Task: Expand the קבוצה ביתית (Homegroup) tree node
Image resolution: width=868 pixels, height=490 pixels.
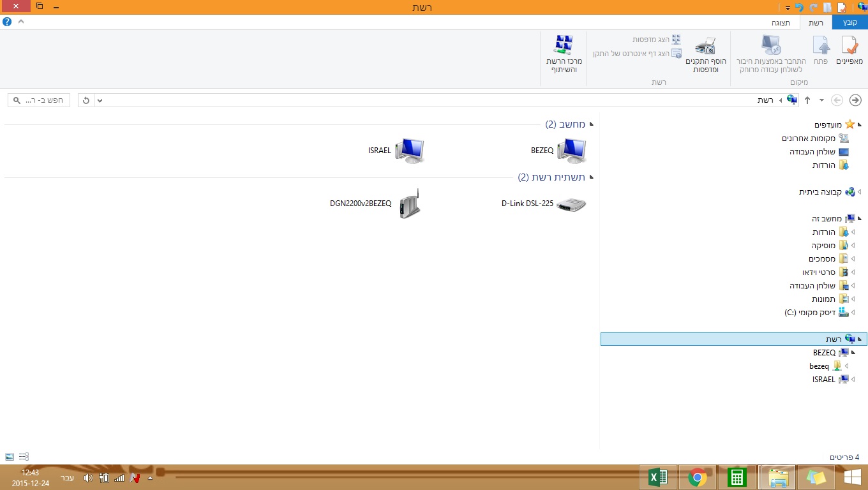Action: (x=860, y=192)
